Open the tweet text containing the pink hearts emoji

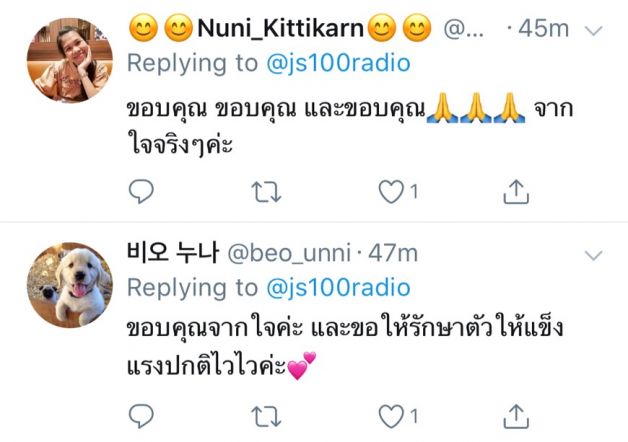pos(345,347)
